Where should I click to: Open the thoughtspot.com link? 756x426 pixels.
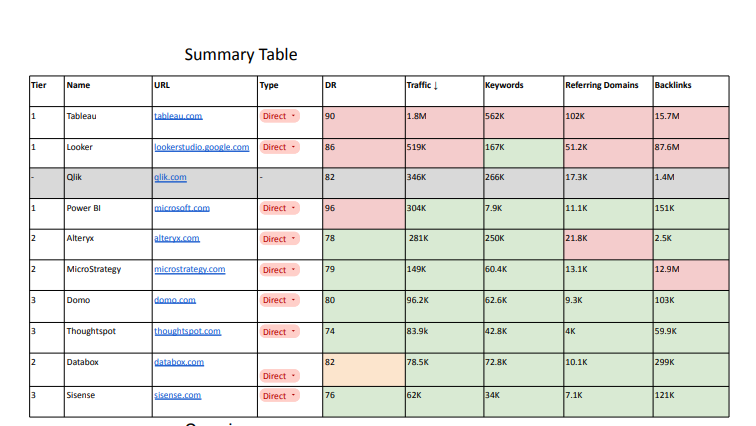[x=187, y=331]
